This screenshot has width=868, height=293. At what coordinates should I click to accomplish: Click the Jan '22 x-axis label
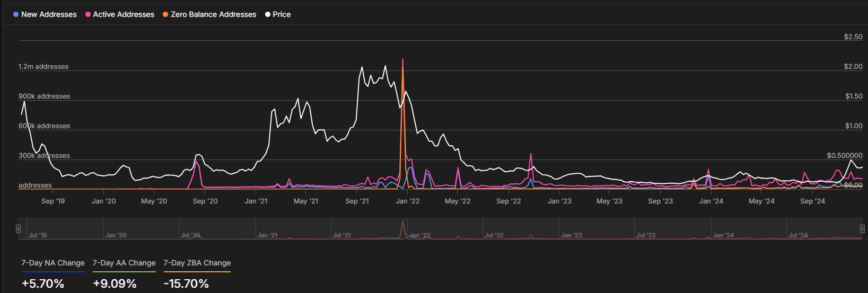pyautogui.click(x=408, y=201)
